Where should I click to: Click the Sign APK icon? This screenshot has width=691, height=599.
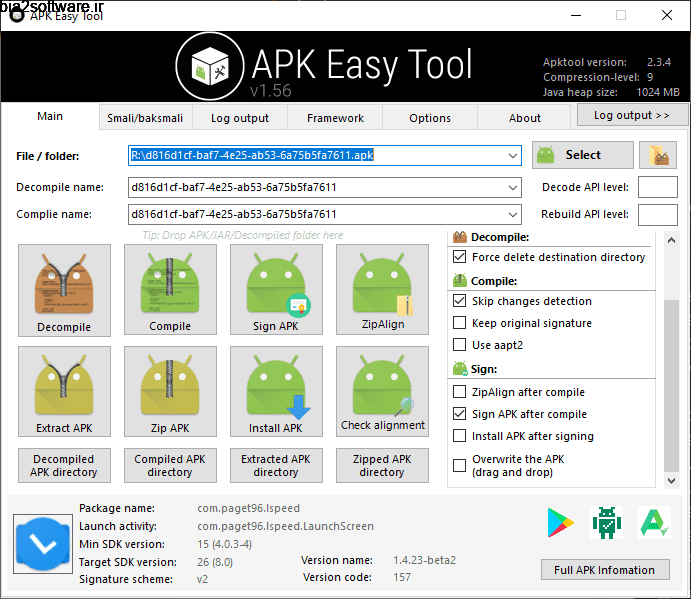(x=276, y=290)
